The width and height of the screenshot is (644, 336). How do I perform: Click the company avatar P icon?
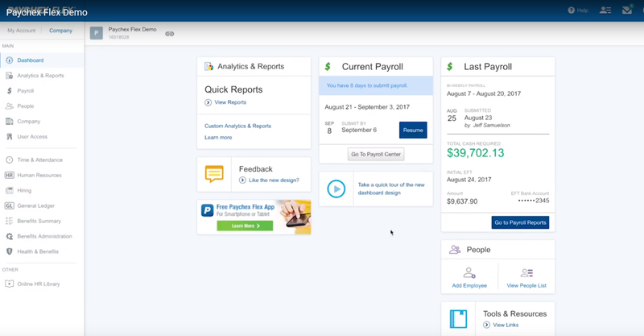(x=96, y=33)
